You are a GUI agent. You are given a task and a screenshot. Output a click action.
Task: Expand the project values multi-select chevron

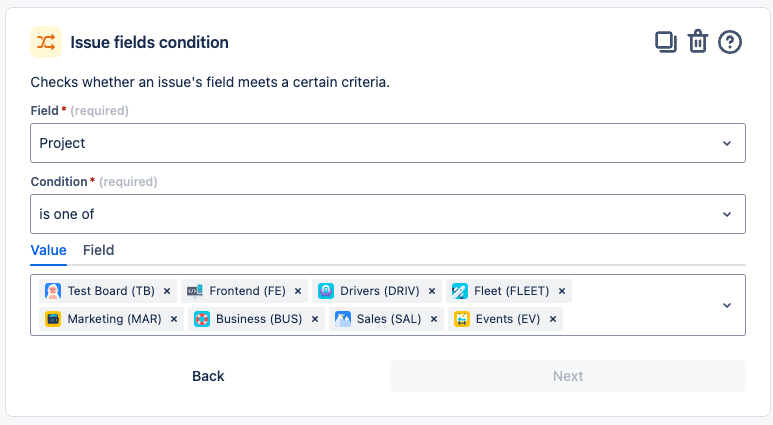[x=727, y=305]
